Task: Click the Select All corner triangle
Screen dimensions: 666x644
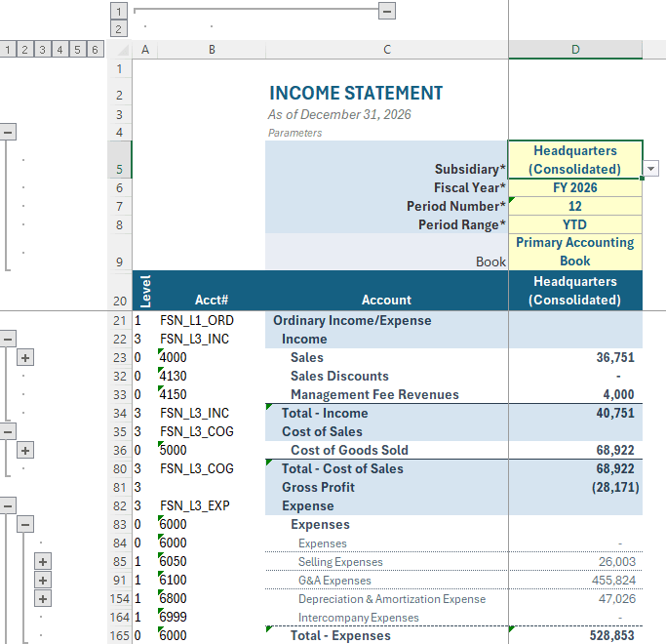Action: pos(122,50)
